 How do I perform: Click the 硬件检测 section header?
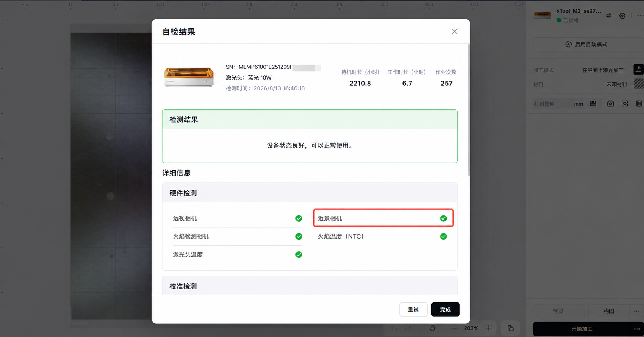tap(310, 193)
